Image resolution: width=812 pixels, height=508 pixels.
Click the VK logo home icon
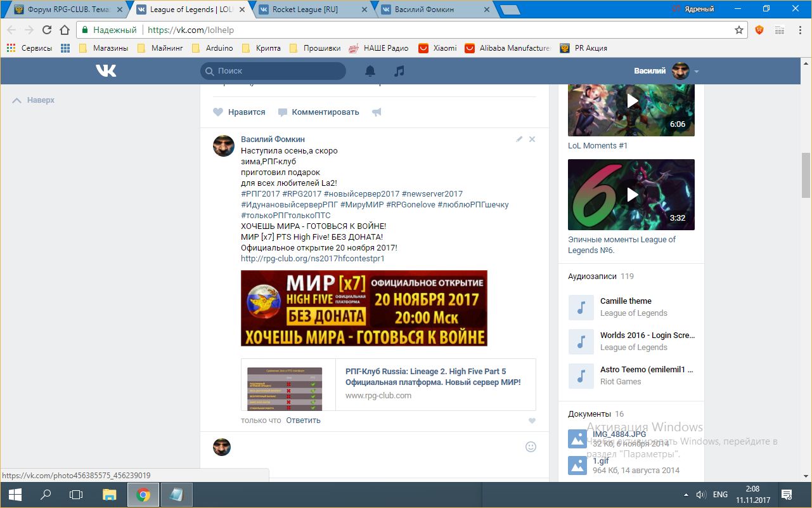pos(106,71)
